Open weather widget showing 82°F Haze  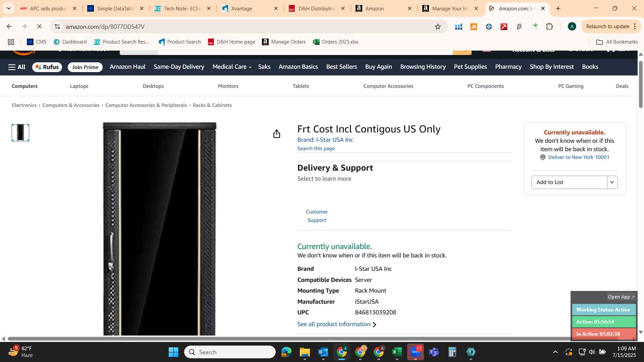point(21,352)
